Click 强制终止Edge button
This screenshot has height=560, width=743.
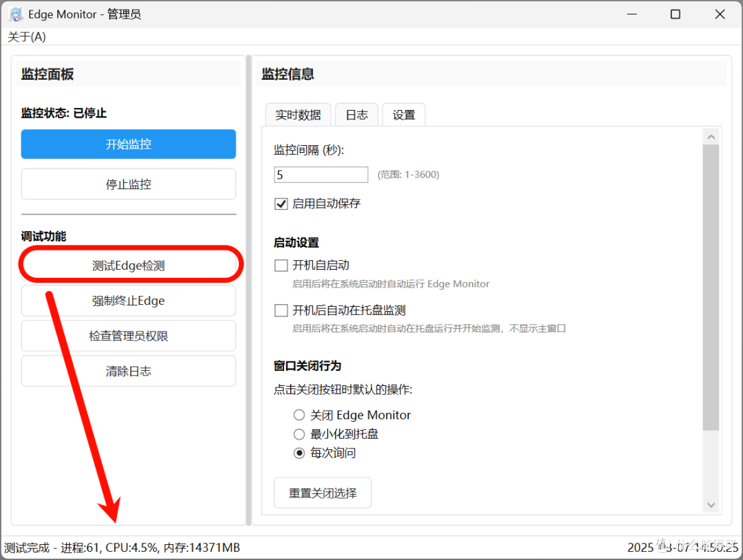pyautogui.click(x=129, y=301)
